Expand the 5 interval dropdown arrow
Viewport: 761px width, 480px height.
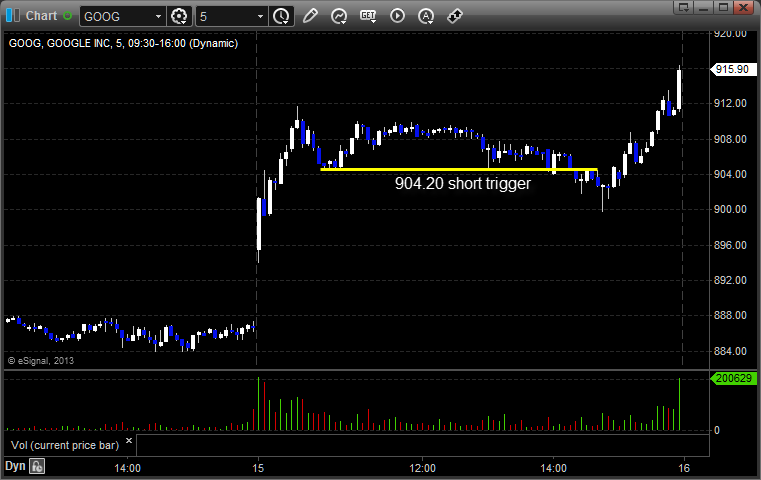(x=260, y=16)
